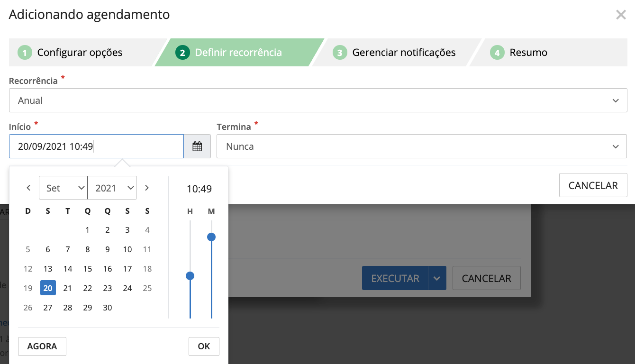Viewport: 635px width, 364px height.
Task: Click the 10:49 time display
Action: tap(199, 189)
